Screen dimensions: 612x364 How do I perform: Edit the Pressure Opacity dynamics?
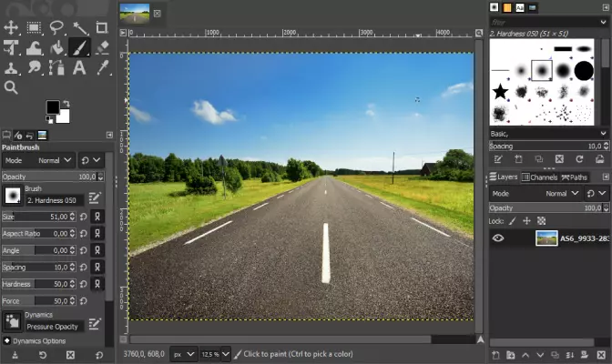(95, 324)
